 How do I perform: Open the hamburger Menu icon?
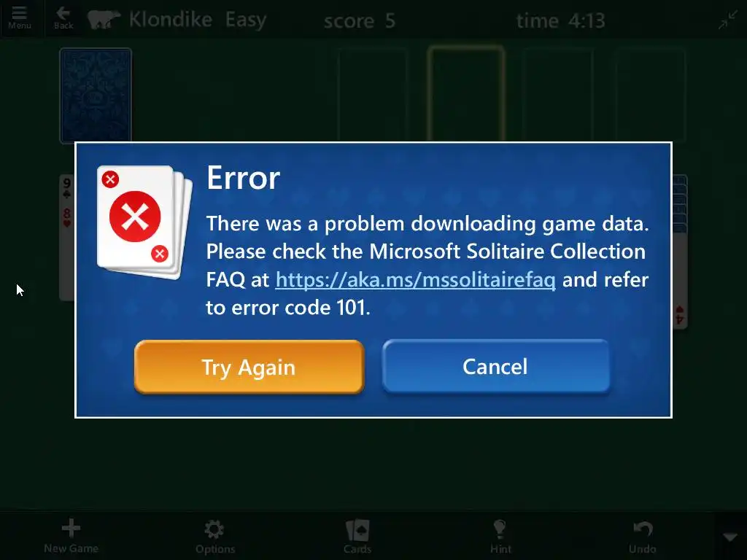(x=19, y=18)
